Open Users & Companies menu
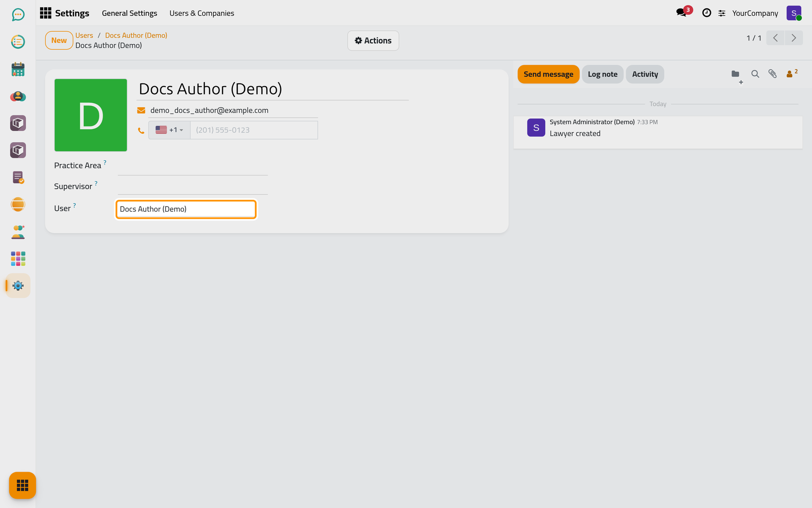 (x=202, y=13)
